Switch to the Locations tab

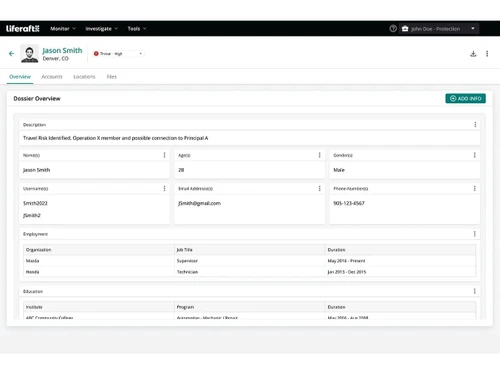tap(84, 77)
